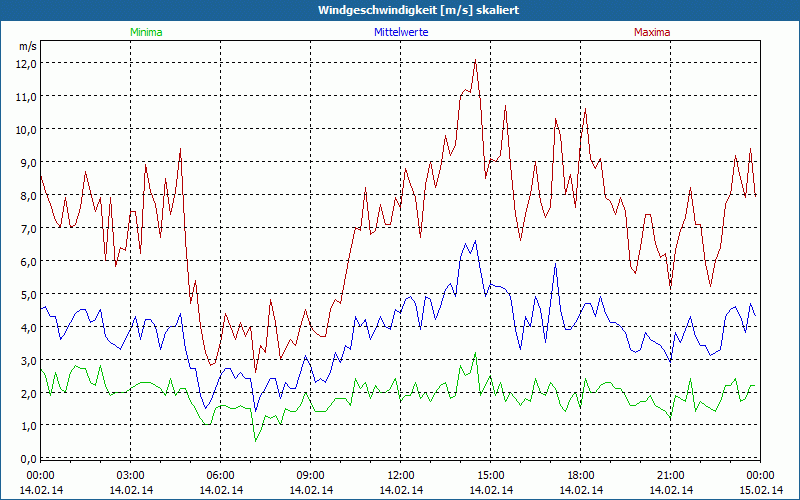Click the lowest dip of the green Minima line
The image size is (800, 500).
(x=255, y=440)
